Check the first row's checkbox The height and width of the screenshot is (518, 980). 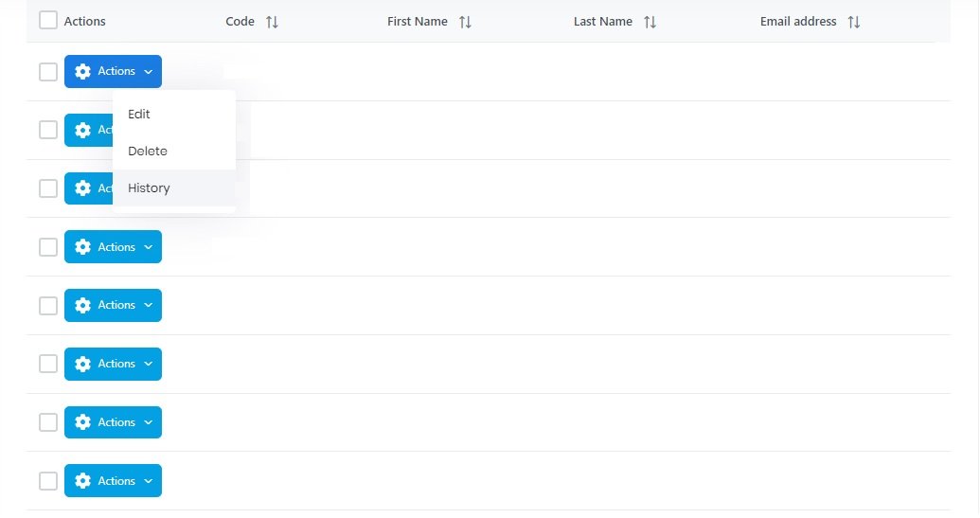click(48, 72)
